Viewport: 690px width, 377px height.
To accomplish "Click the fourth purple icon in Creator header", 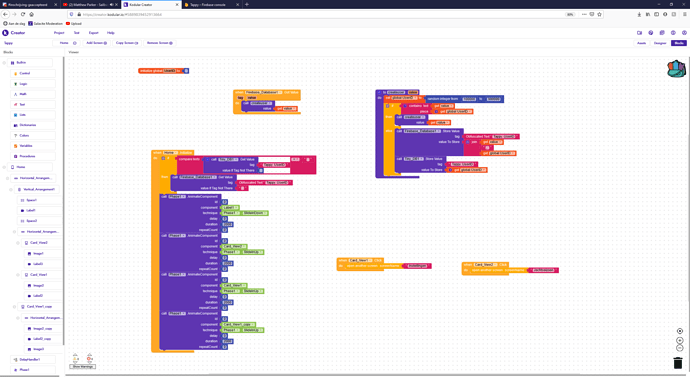I will pos(673,33).
